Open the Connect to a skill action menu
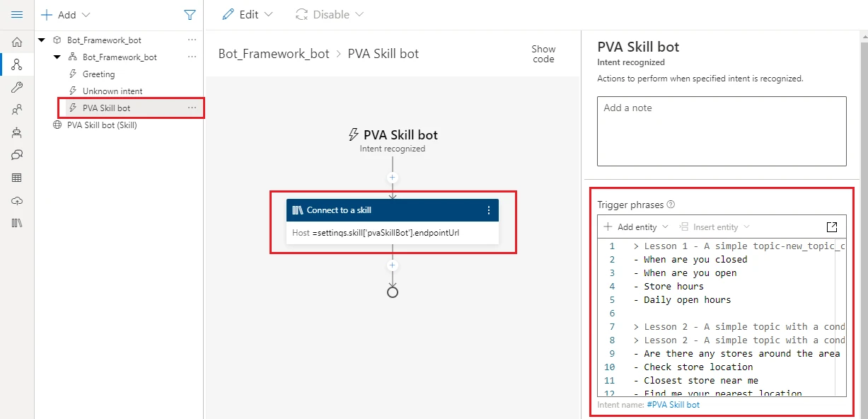868x419 pixels. tap(489, 209)
